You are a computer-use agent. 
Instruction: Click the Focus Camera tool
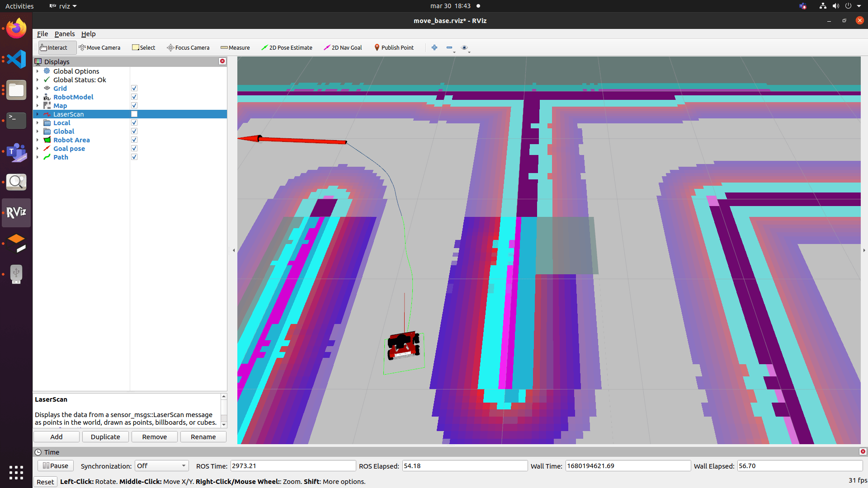point(188,47)
